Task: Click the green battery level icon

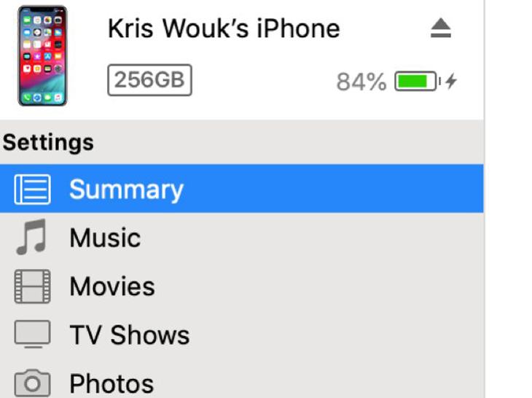Action: coord(418,81)
